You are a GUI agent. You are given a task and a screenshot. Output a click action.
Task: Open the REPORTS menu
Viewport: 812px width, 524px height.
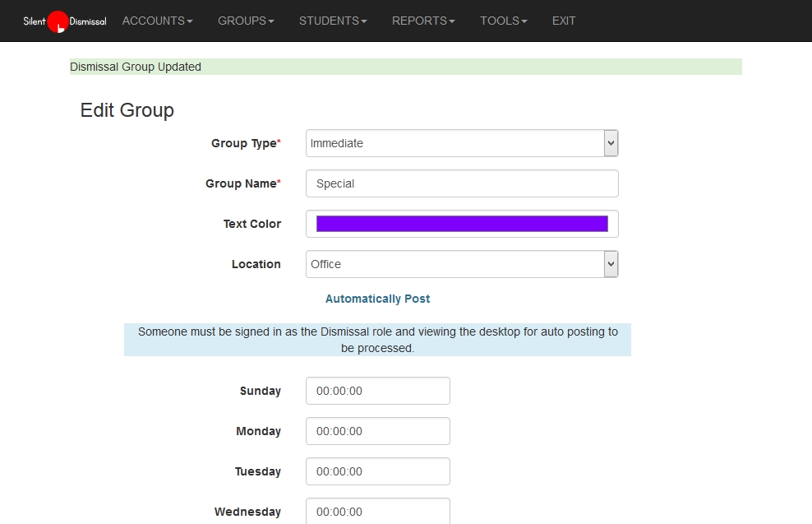pyautogui.click(x=423, y=21)
